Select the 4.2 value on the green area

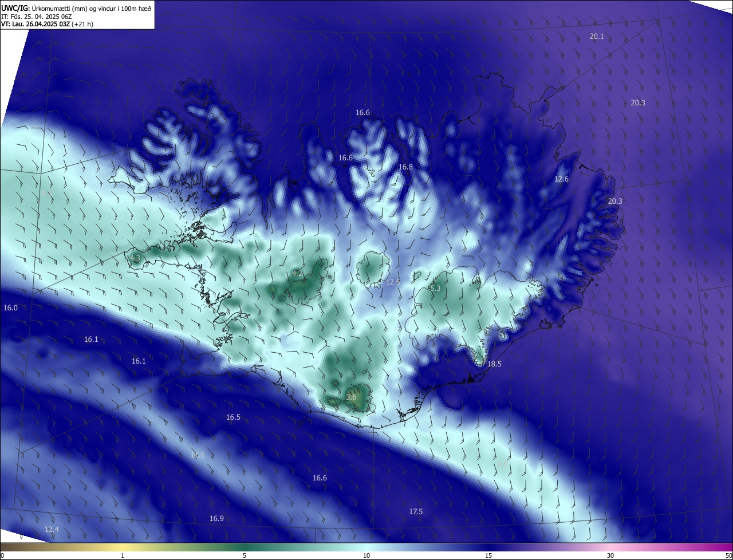pyautogui.click(x=297, y=273)
